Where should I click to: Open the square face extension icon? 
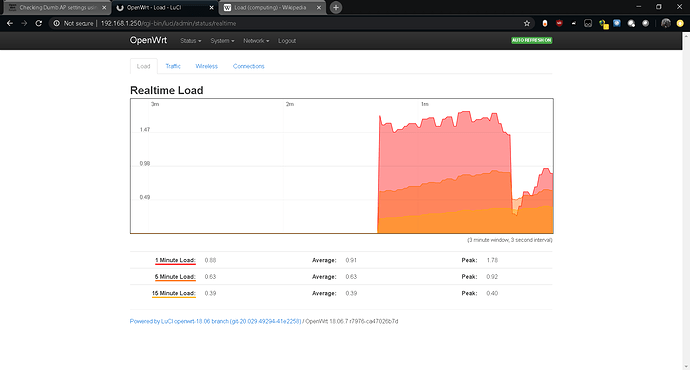click(x=588, y=23)
